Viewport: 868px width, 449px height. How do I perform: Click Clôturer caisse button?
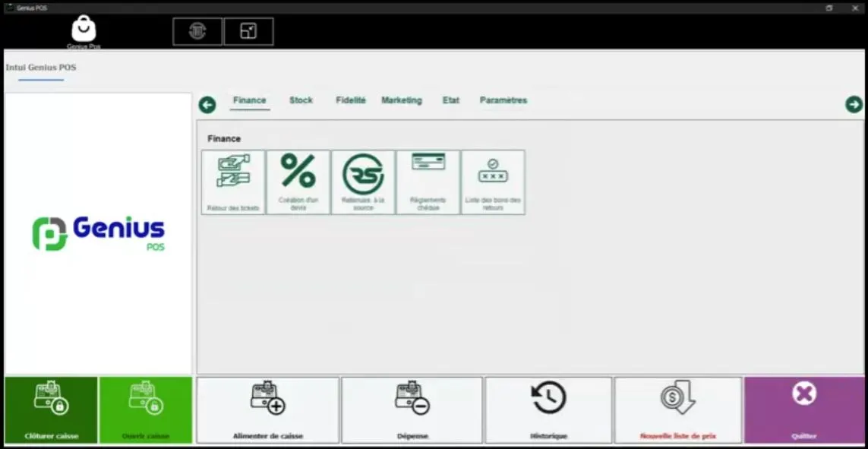coord(52,410)
